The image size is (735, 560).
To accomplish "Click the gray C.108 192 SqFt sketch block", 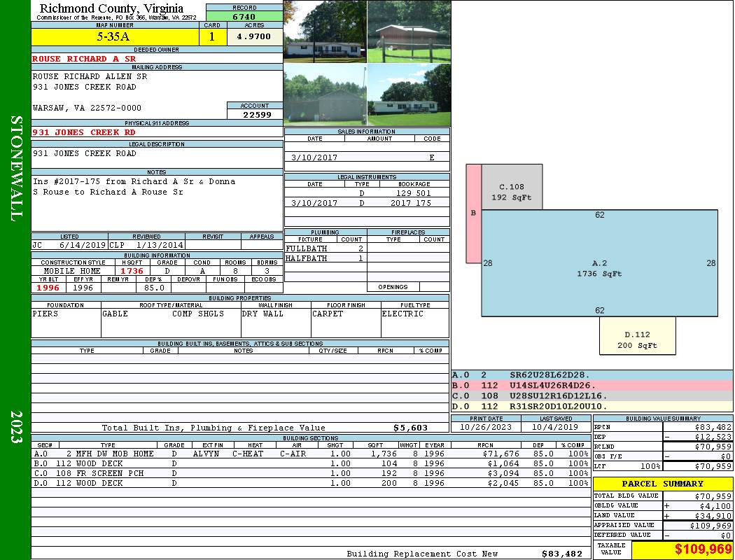I will 511,187.
